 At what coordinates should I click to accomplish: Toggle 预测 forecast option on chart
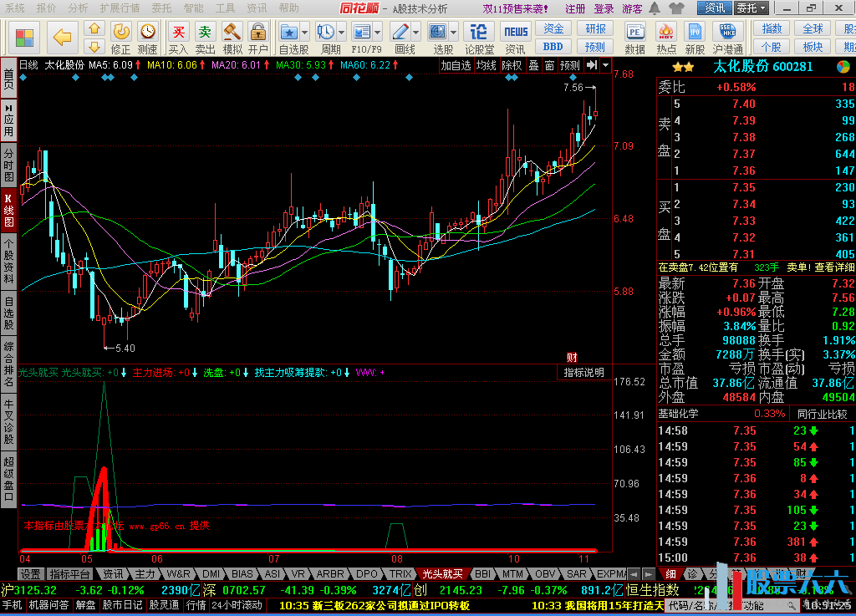(x=570, y=65)
